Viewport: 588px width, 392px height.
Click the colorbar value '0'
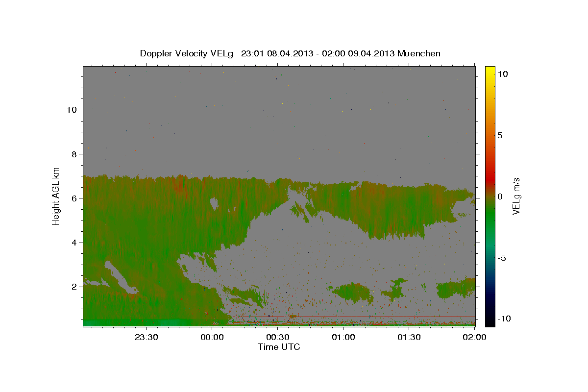coord(500,196)
